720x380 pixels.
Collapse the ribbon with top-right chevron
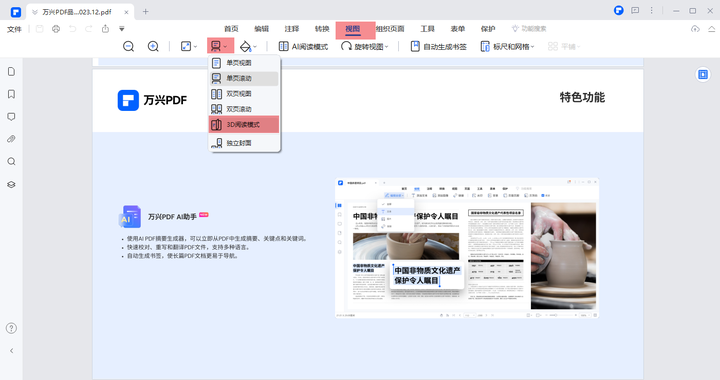coord(711,29)
